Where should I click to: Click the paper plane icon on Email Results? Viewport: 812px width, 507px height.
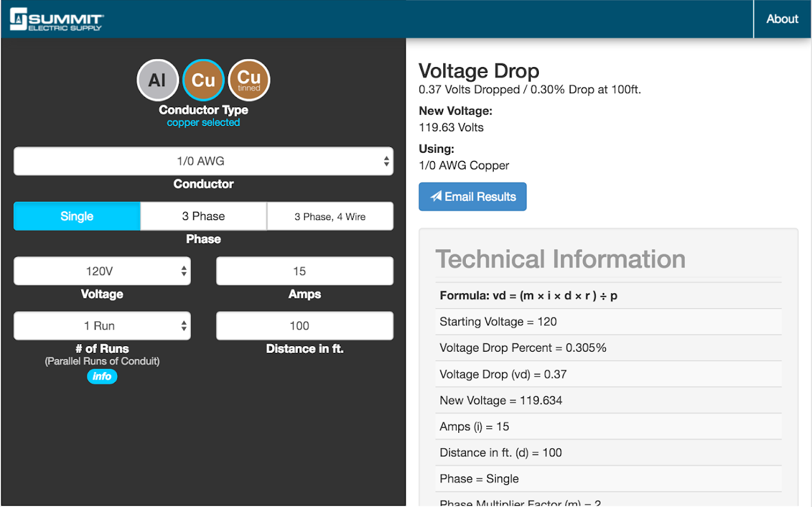click(436, 196)
